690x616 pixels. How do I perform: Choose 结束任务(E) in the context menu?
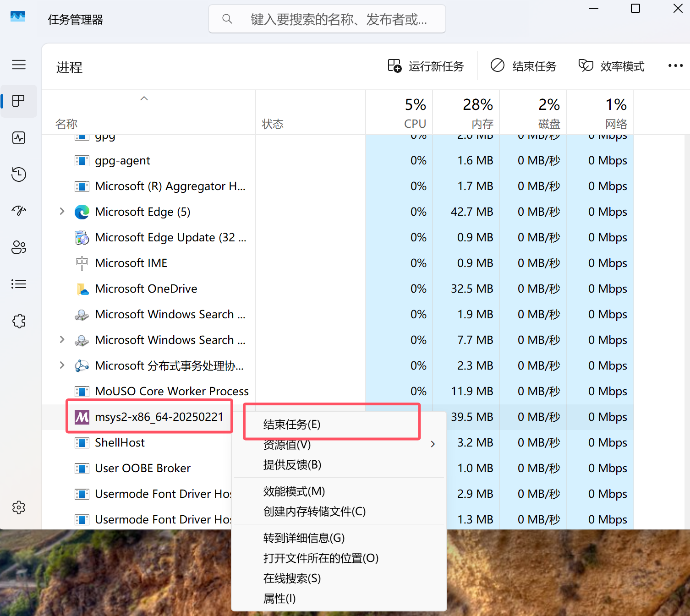click(339, 425)
